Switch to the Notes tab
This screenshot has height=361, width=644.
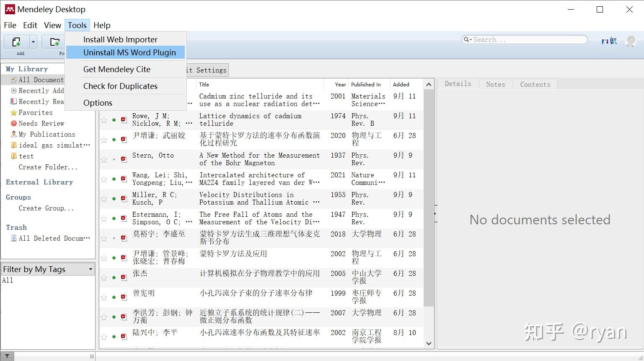[x=496, y=84]
